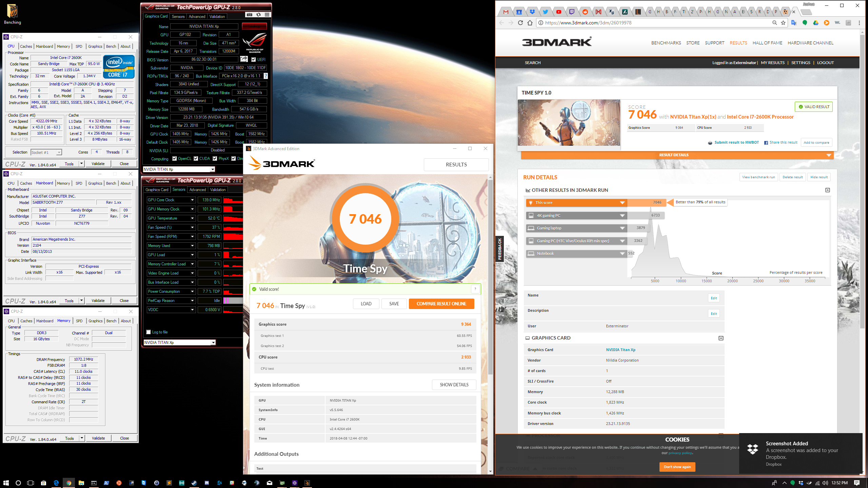Reload the 3dmark.com page
The width and height of the screenshot is (868, 488).
click(520, 23)
